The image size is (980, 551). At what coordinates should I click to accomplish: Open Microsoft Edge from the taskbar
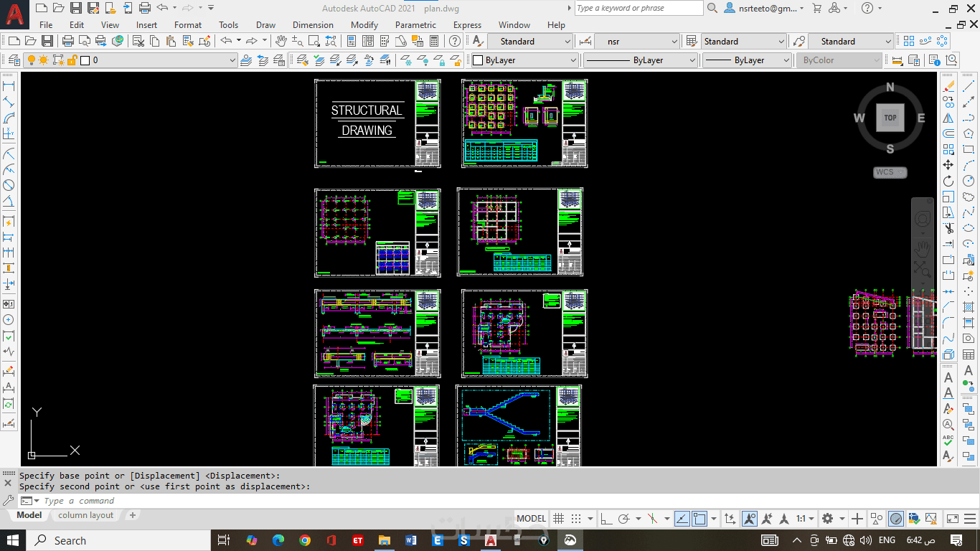coord(278,540)
